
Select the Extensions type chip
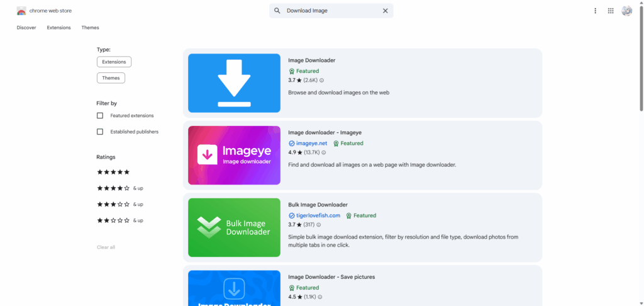tap(114, 62)
